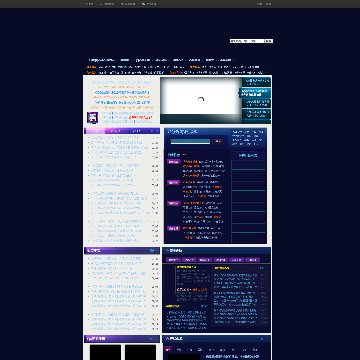Select the first banner slide thumbnail on the right
The height and width of the screenshot is (360, 360).
[256, 82]
